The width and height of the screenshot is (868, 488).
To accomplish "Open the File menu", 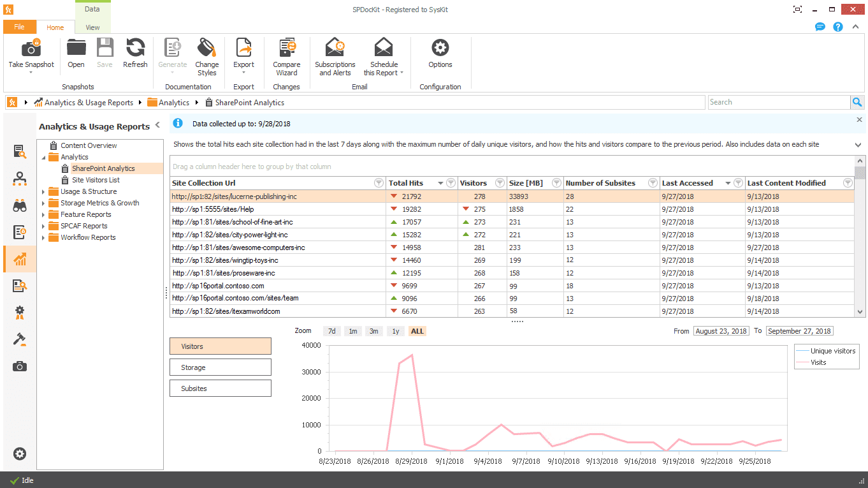I will click(20, 27).
